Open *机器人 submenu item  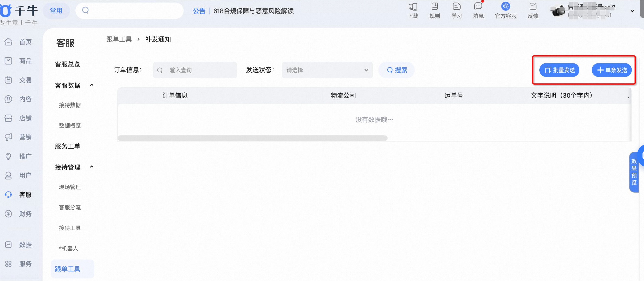point(69,249)
